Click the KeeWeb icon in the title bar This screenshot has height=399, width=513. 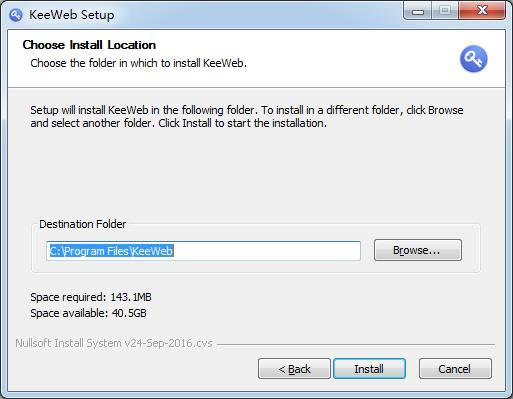(x=16, y=15)
